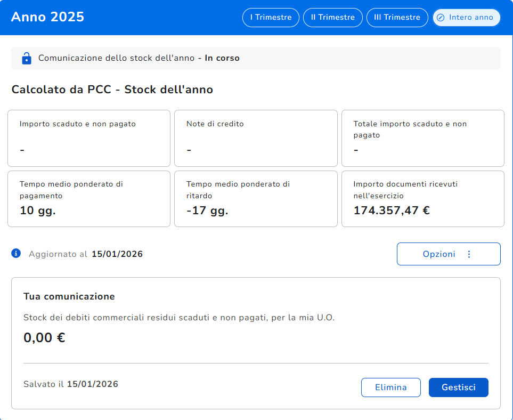Click the In corso status text
Viewport: 513px width, 420px height.
coord(222,58)
